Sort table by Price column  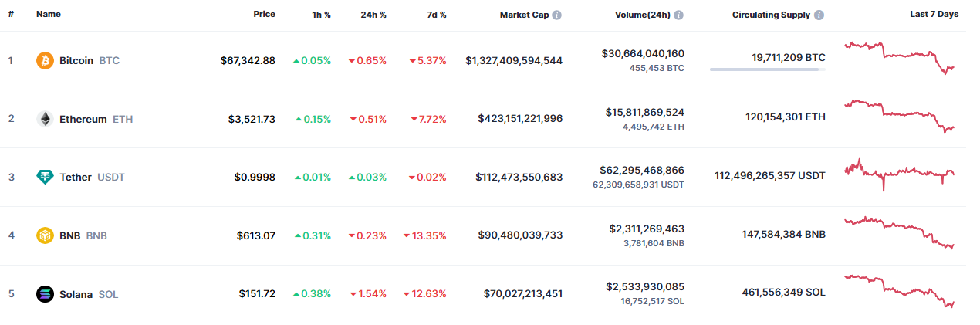pos(264,14)
